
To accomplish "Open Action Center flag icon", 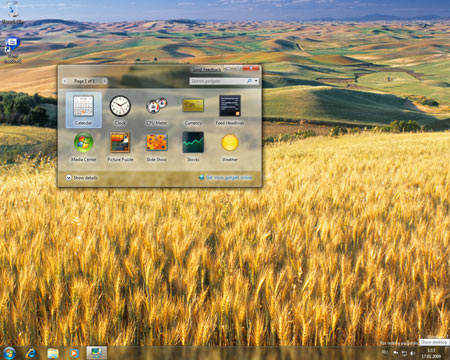I will 396,353.
